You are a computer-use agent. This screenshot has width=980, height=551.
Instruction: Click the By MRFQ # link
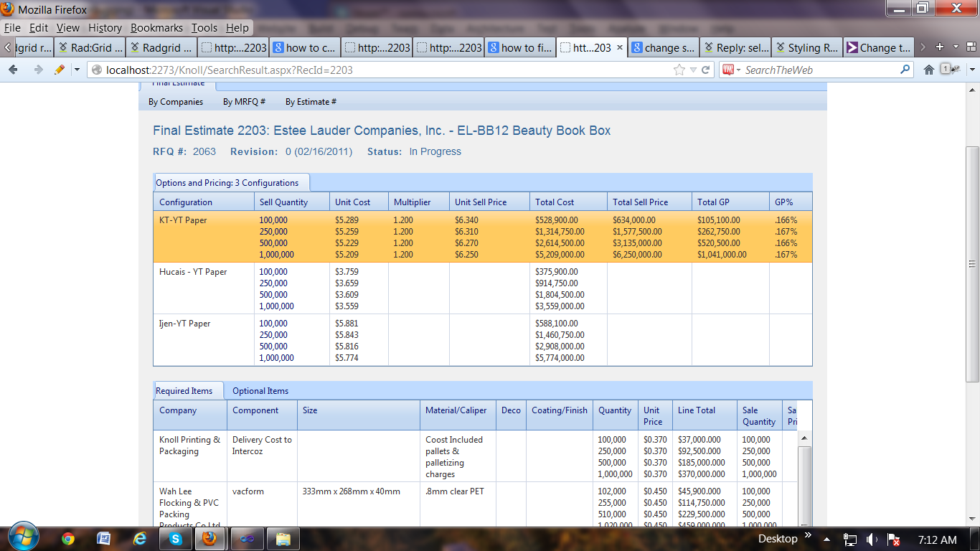[x=244, y=102]
